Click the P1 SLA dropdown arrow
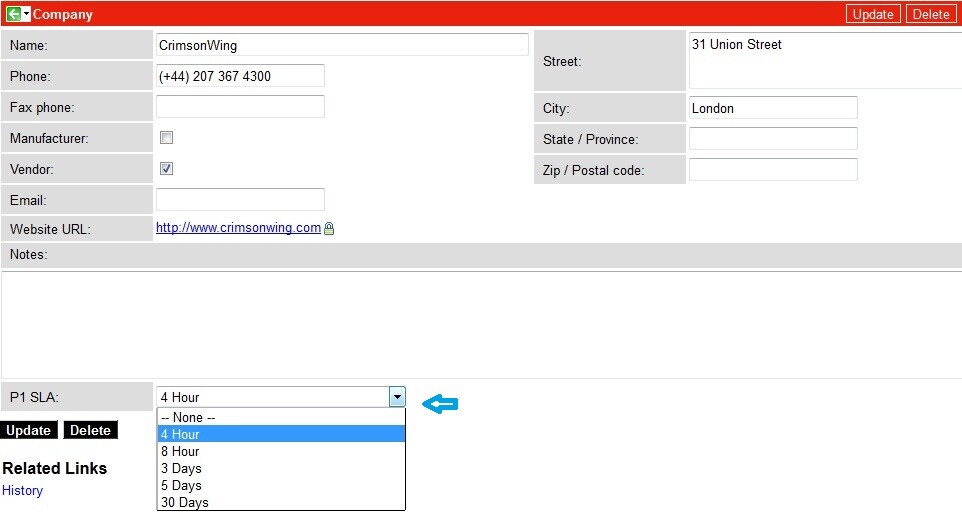 click(x=397, y=397)
